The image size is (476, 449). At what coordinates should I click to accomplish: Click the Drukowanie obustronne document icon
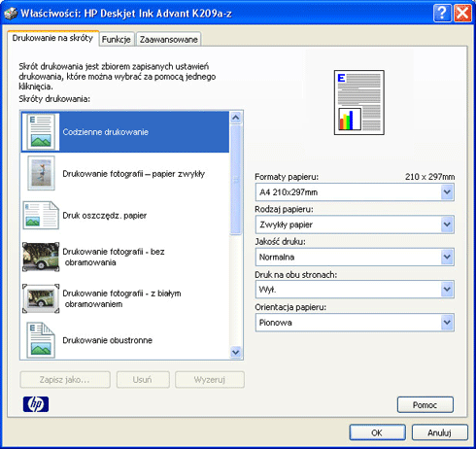[41, 340]
